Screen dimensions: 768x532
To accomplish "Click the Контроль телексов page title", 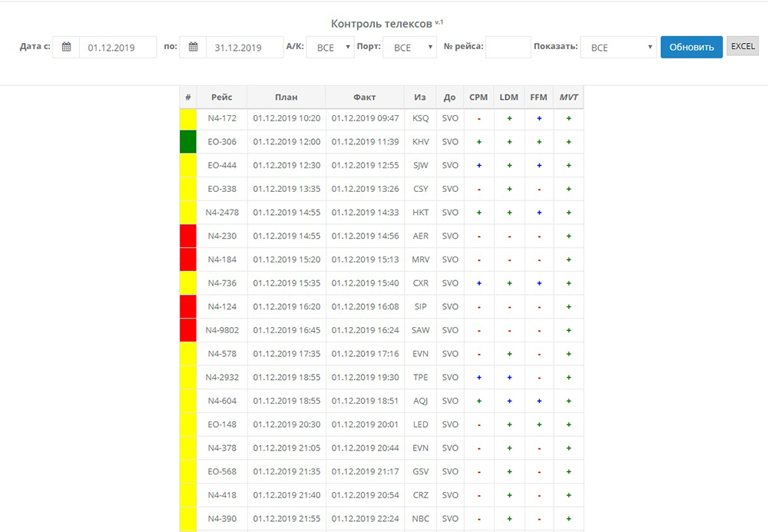I will click(382, 24).
